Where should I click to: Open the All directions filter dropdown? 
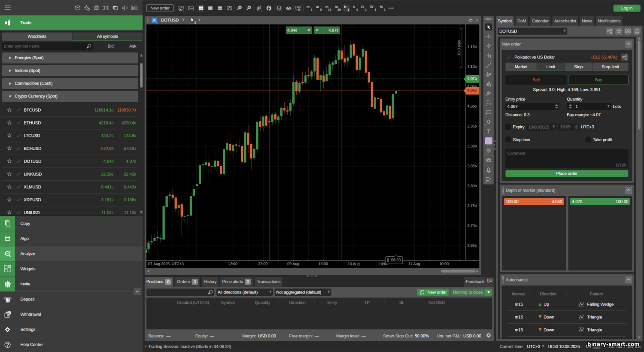click(x=244, y=292)
